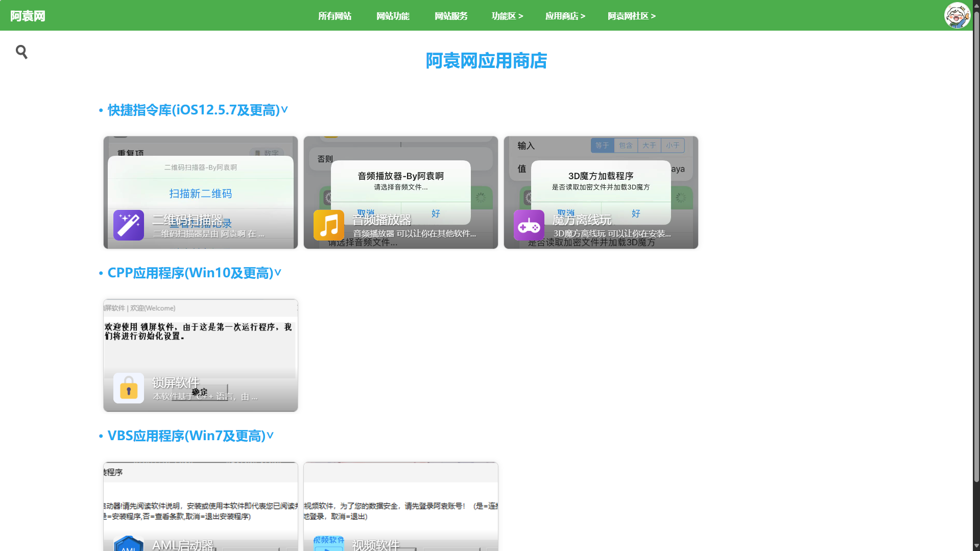Click the 二维码扫描器 title text

pos(187,220)
